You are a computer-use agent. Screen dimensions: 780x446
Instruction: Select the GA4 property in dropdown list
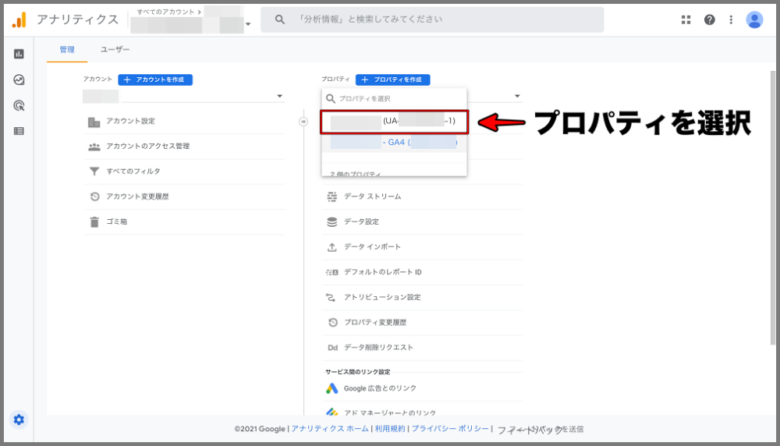[x=394, y=143]
